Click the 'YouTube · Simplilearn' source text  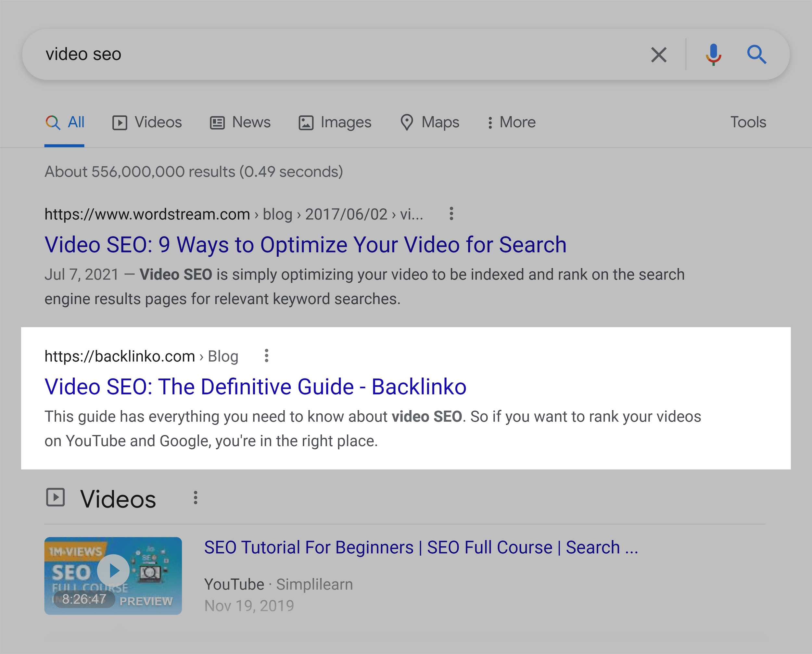pos(278,584)
